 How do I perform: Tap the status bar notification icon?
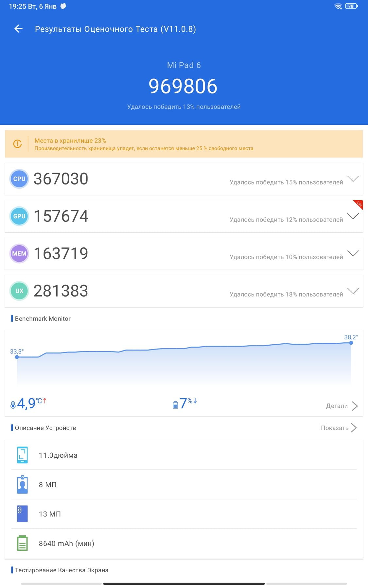point(63,6)
